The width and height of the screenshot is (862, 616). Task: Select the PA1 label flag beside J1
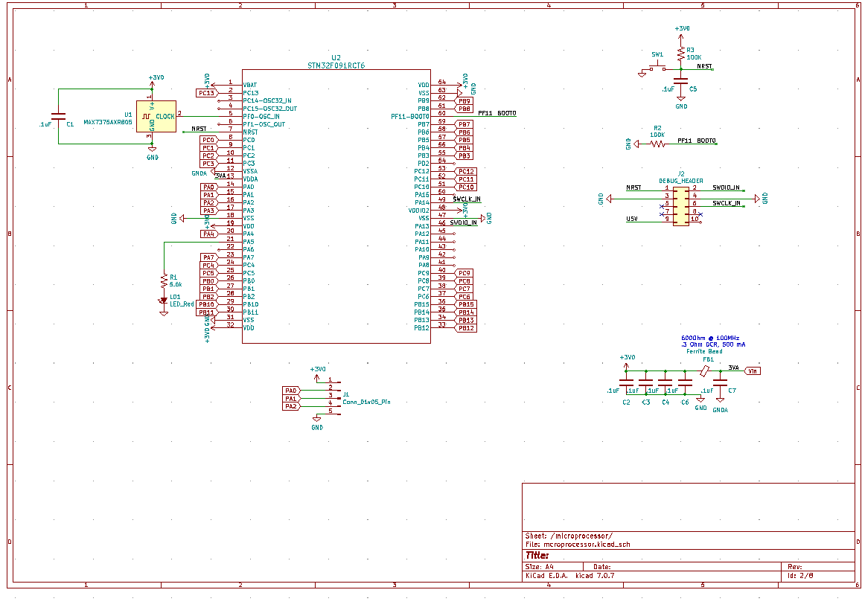pyautogui.click(x=291, y=399)
